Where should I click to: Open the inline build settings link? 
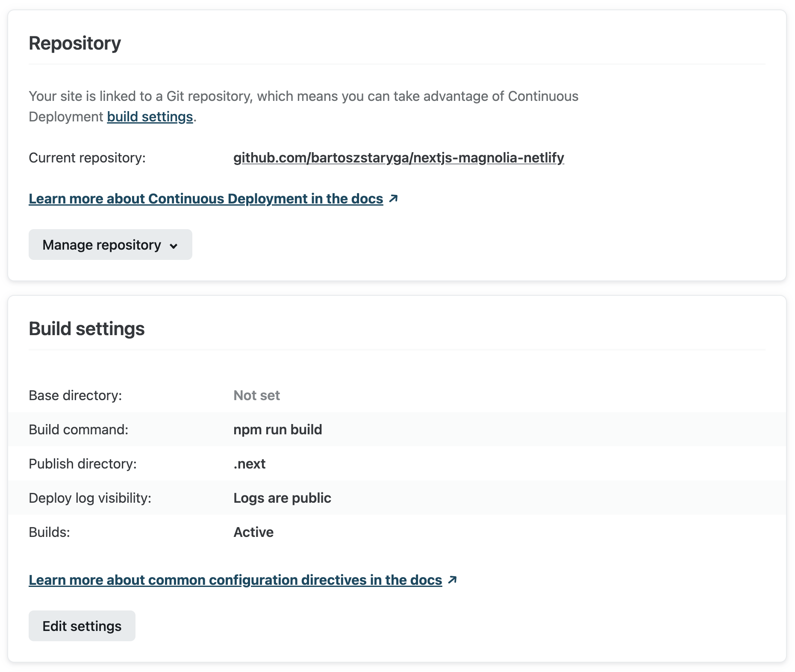(x=150, y=117)
